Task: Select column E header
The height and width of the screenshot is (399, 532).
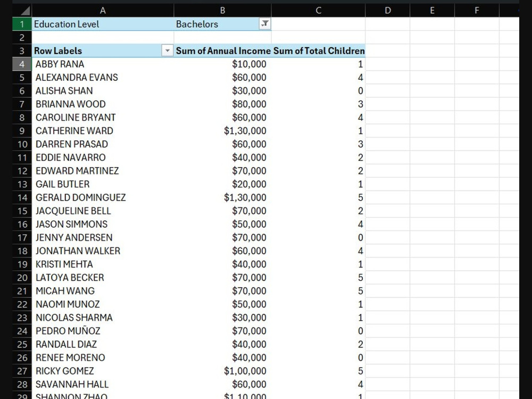Action: coord(432,11)
